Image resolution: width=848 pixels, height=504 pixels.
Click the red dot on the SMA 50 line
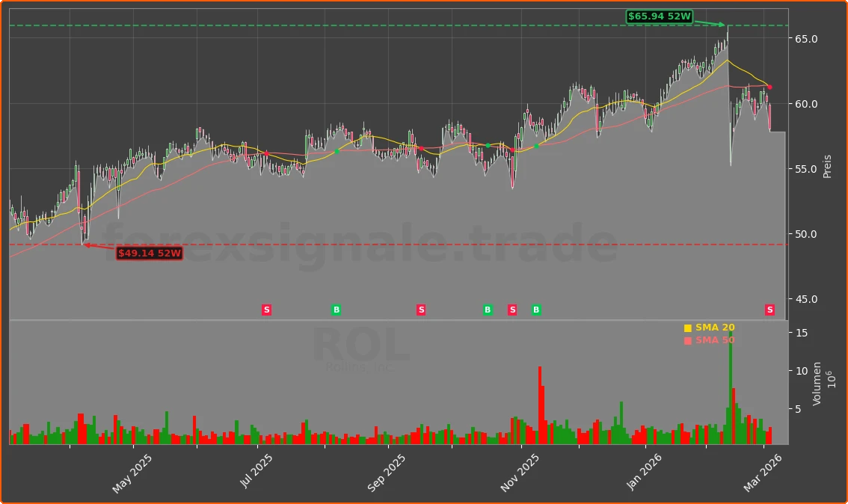tap(769, 87)
